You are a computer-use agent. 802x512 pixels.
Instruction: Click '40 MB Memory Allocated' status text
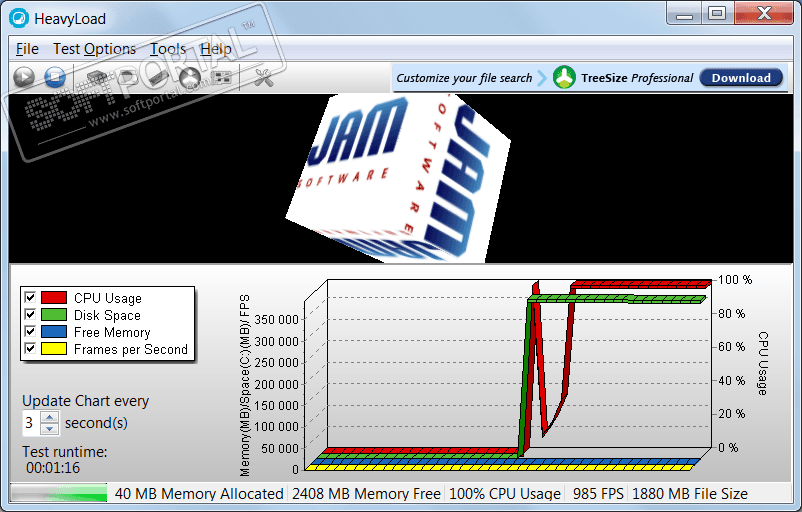tap(199, 494)
